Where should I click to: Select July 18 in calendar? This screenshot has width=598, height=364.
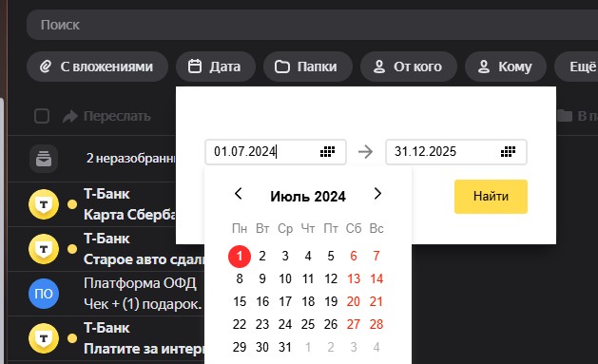coord(308,302)
